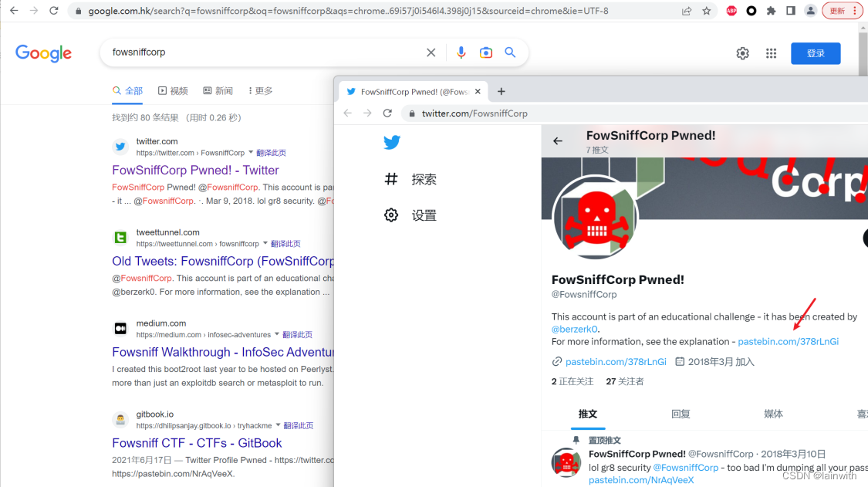
Task: Search by image with camera icon
Action: (x=485, y=52)
